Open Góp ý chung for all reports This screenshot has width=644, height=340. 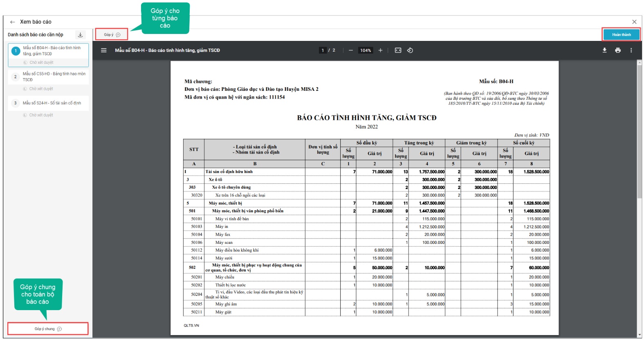(48, 329)
